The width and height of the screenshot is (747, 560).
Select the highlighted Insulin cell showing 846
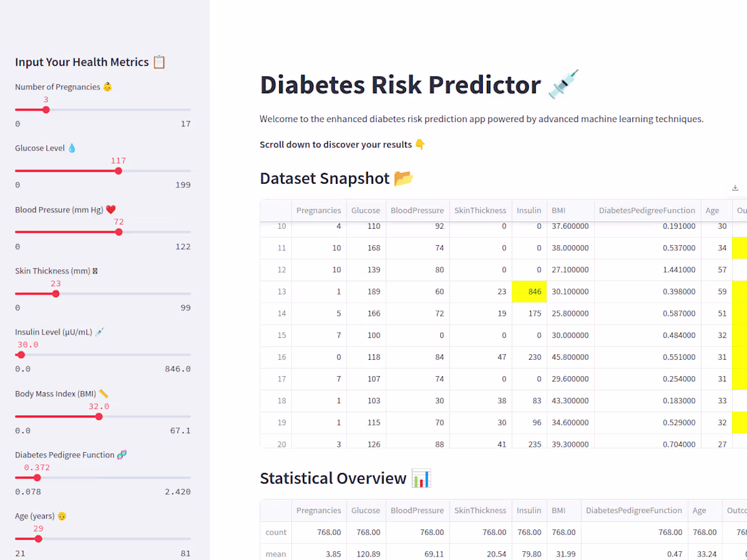pyautogui.click(x=529, y=291)
